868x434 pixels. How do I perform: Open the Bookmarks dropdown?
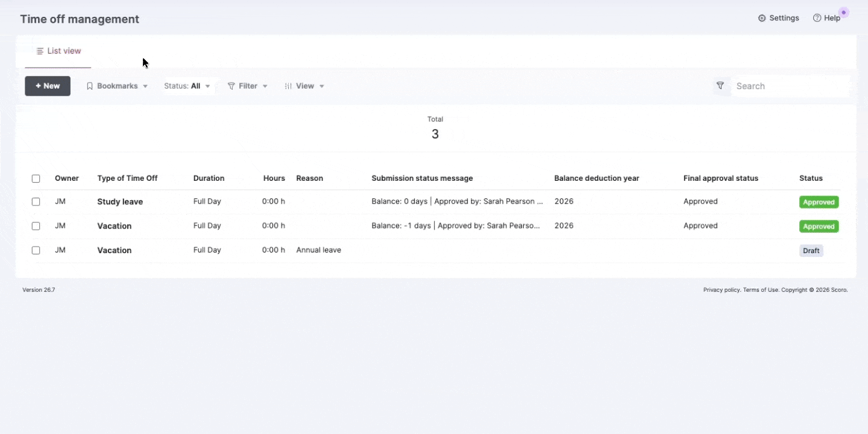tap(117, 86)
